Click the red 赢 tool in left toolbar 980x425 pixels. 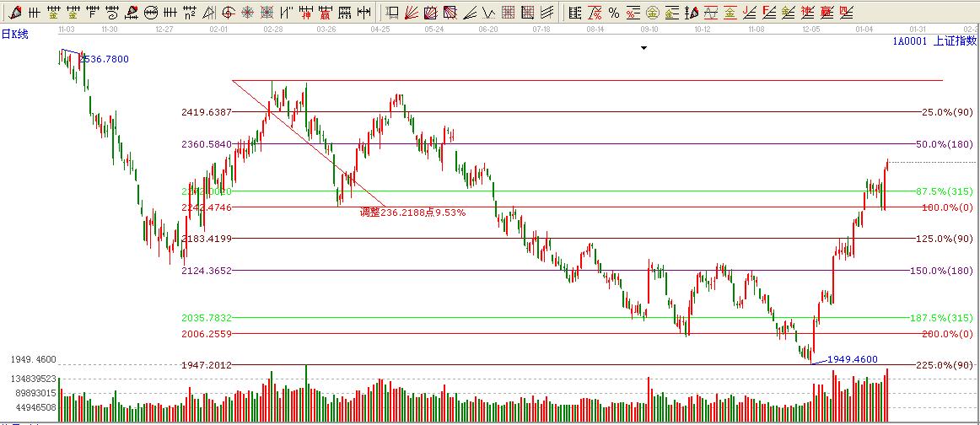(326, 13)
